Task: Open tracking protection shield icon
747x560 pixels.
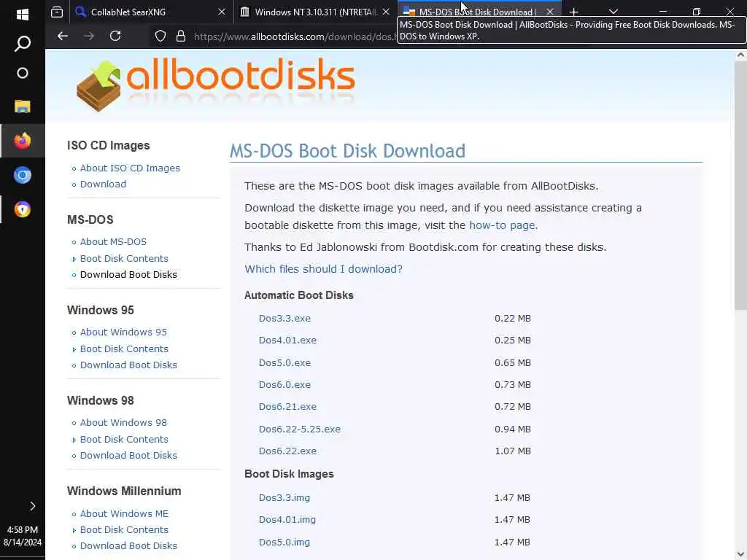Action: 160,36
